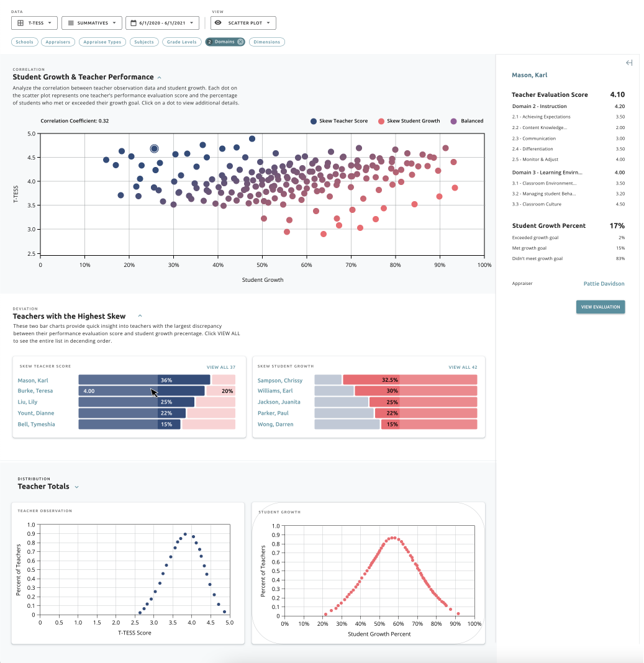This screenshot has height=663, width=644.
Task: Toggle Skew Student Growth legend dot
Action: 381,121
